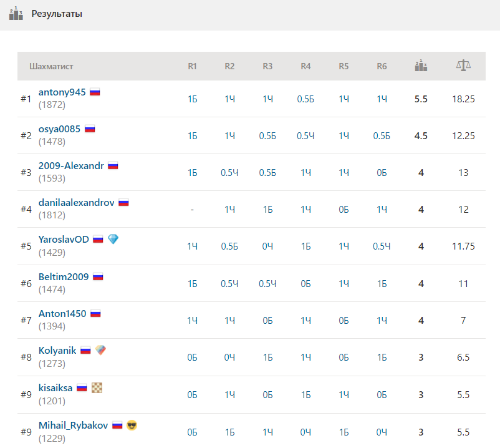Click the sunglasses emoji badge next to Mihail_Rybakov
Screen dimensions: 500x448
tap(132, 426)
